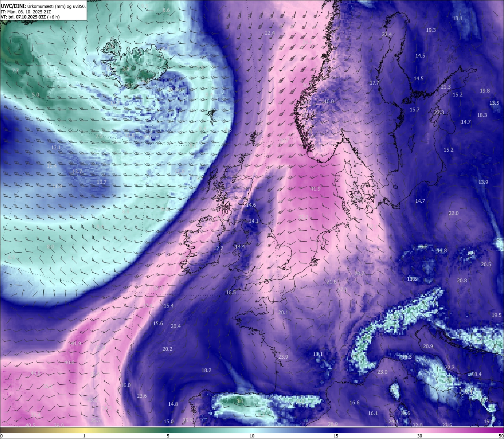Click the map value '17.7' over Sweden
The image size is (504, 439).
[374, 83]
